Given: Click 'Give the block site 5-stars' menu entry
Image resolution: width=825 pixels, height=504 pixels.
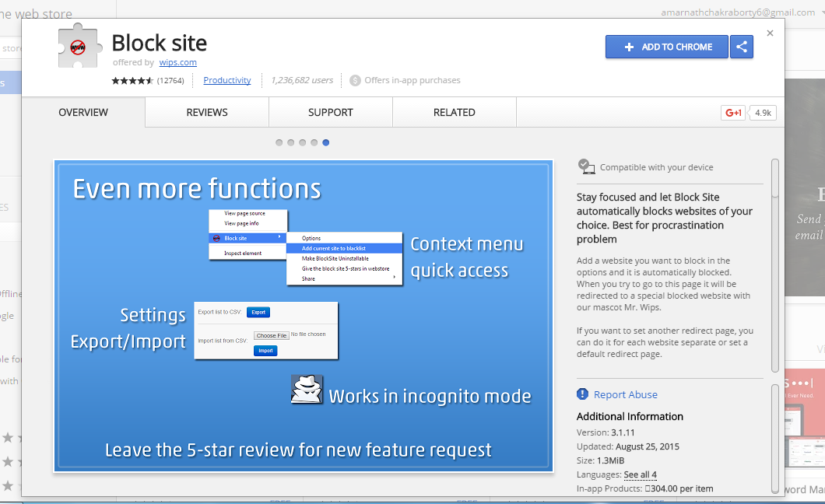Looking at the screenshot, I should tap(345, 268).
